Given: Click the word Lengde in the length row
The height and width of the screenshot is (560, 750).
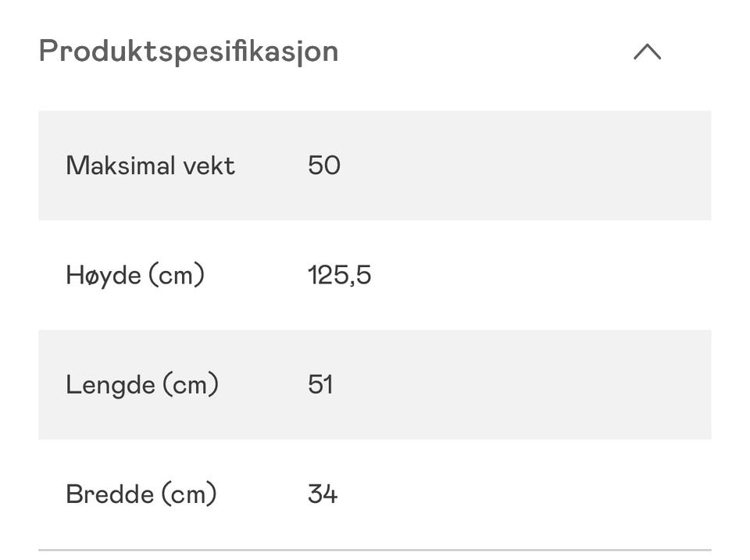Looking at the screenshot, I should 110,385.
